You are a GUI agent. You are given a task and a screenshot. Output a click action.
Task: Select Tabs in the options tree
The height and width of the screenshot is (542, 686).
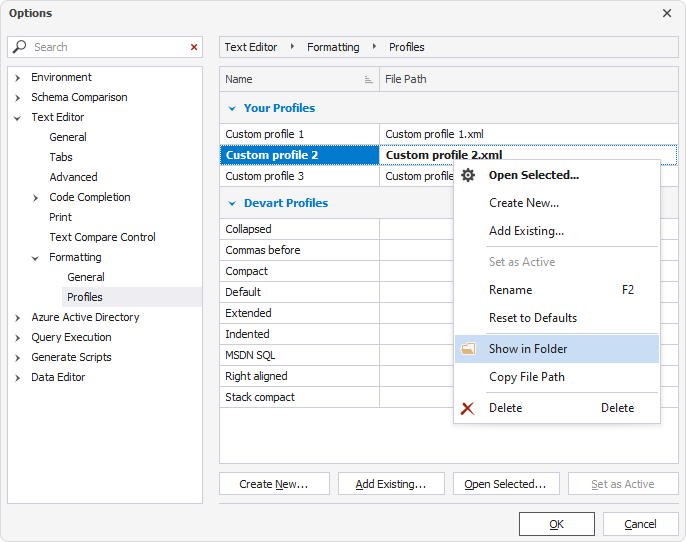[x=61, y=157]
